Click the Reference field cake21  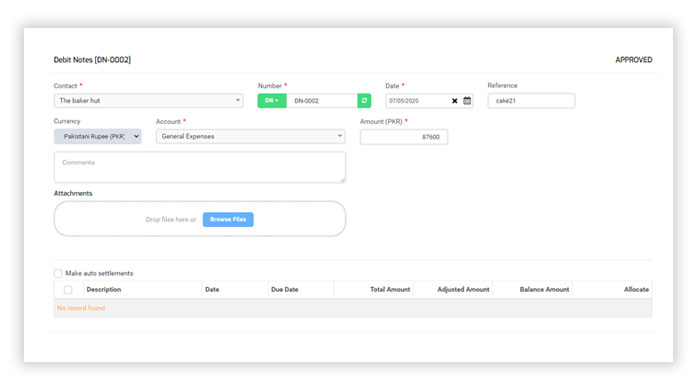click(x=531, y=100)
